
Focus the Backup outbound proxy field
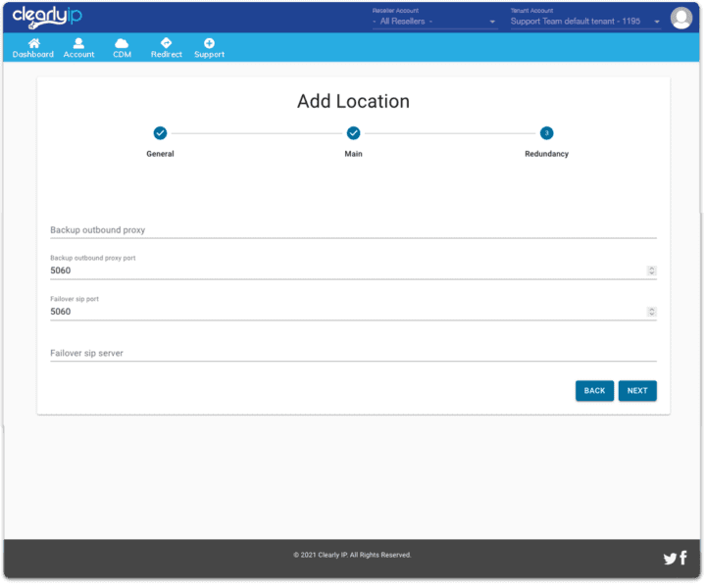353,230
